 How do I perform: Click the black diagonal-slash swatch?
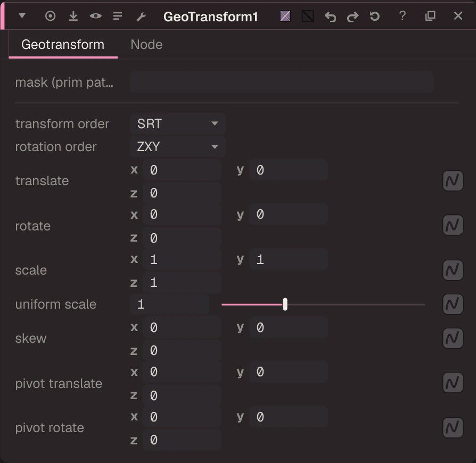[x=308, y=16]
